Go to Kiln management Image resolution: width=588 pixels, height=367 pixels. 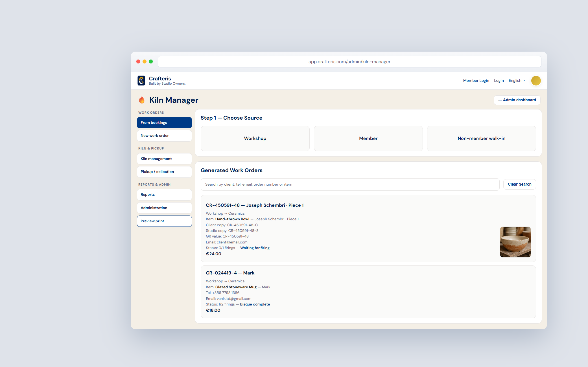coord(164,159)
